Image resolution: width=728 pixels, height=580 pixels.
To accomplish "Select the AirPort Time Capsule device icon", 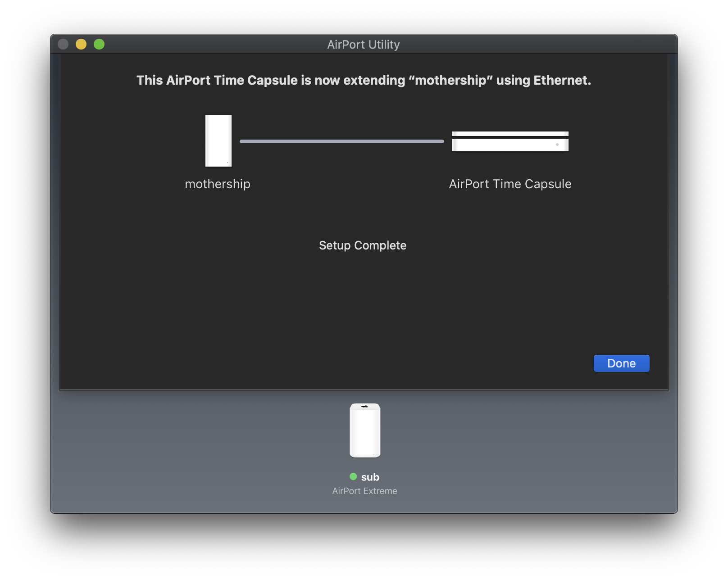I will [x=510, y=141].
